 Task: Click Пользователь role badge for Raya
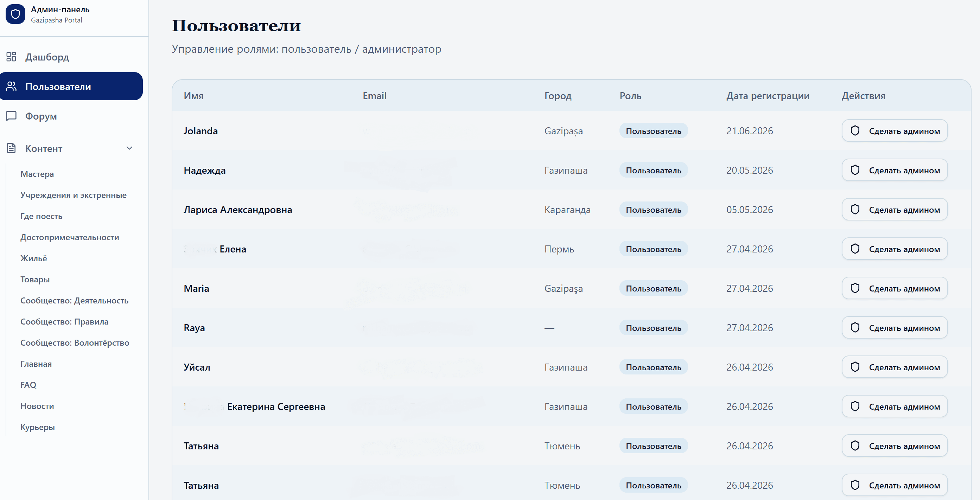click(653, 328)
